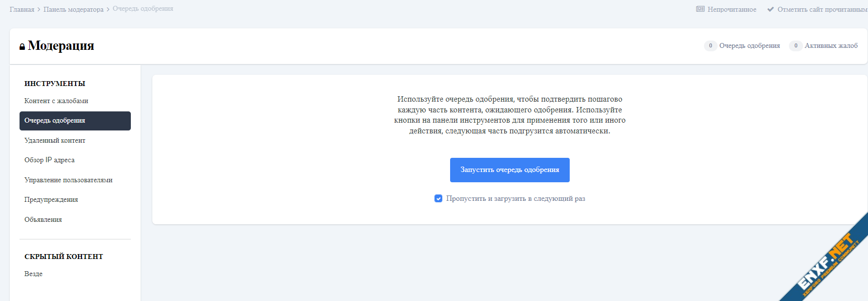This screenshot has height=301, width=868.
Task: Click Очередь одобрения link in header
Action: [x=749, y=46]
